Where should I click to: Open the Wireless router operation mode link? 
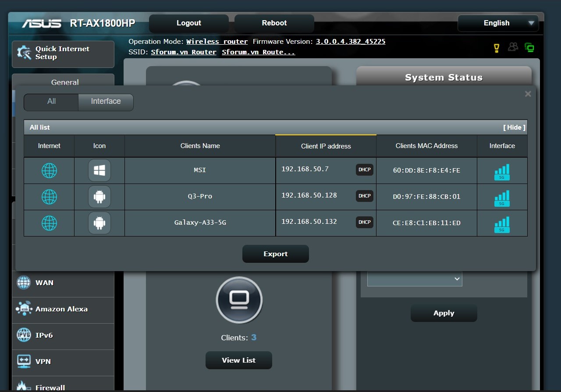coord(217,42)
